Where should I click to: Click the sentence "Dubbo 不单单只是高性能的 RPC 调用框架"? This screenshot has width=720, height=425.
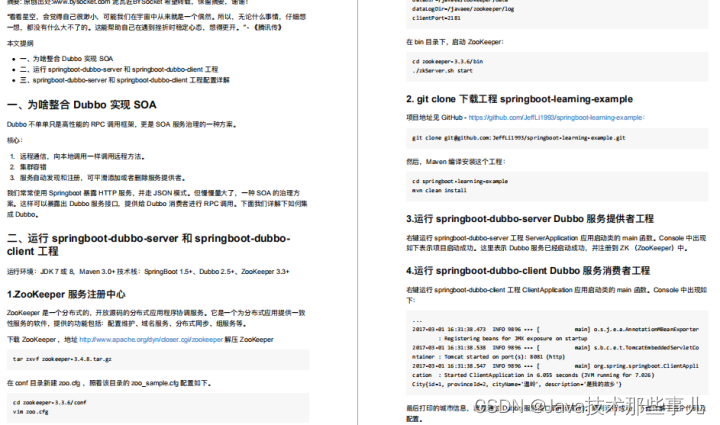point(122,124)
